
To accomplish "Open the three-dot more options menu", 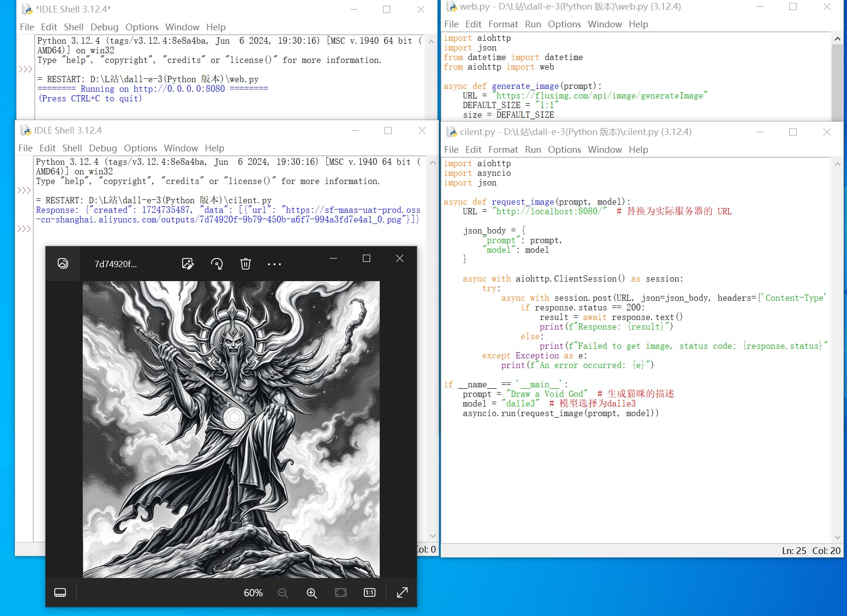I will [274, 264].
